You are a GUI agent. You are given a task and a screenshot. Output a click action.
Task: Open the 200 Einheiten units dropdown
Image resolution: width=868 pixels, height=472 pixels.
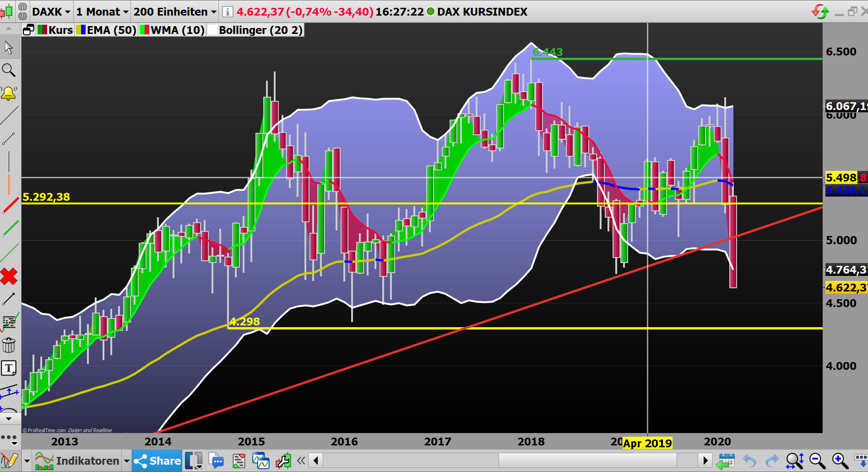pos(174,12)
